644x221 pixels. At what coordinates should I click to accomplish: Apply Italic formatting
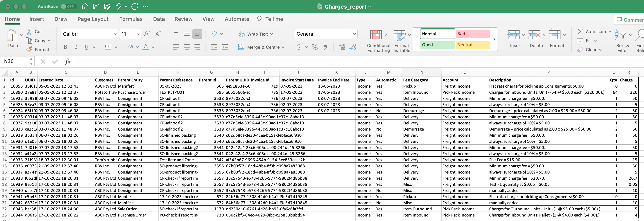pos(76,47)
